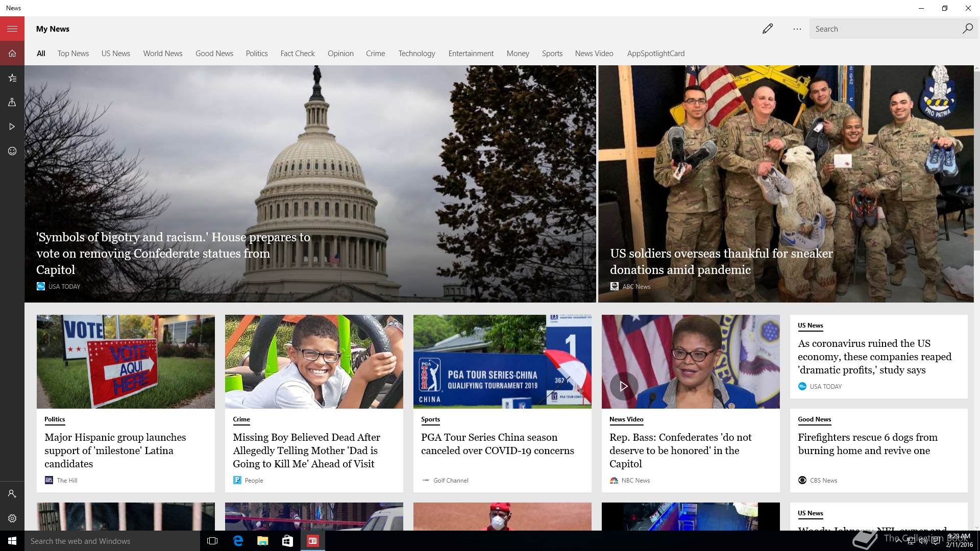Click Search the web and Windows box
980x551 pixels.
tap(112, 541)
